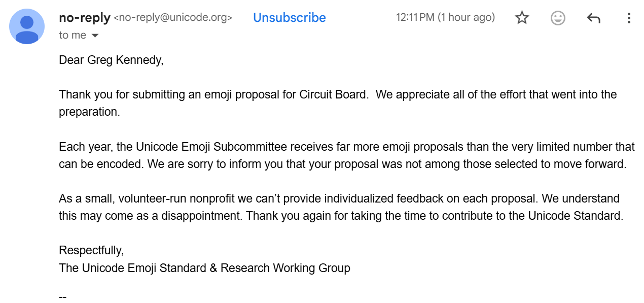Click the Unsubscribe link
644x303 pixels.
point(289,18)
